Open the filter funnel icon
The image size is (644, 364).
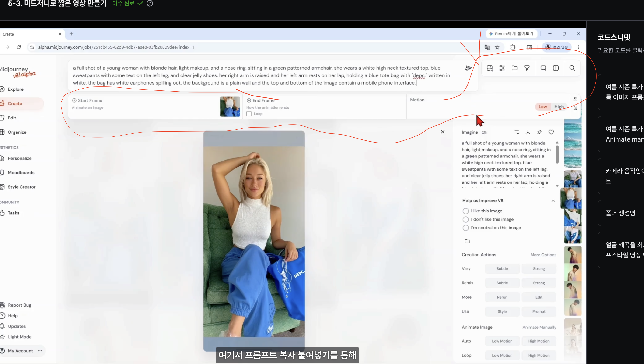pos(527,68)
